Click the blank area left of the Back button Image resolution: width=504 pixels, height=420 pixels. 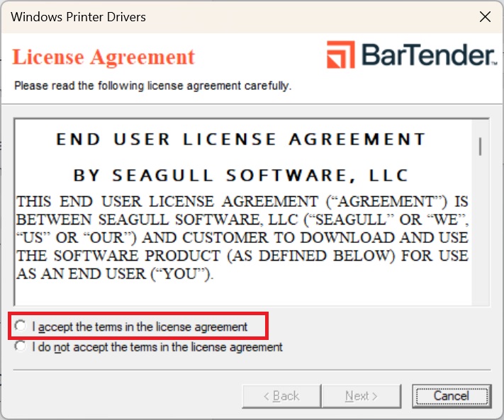pyautogui.click(x=128, y=396)
